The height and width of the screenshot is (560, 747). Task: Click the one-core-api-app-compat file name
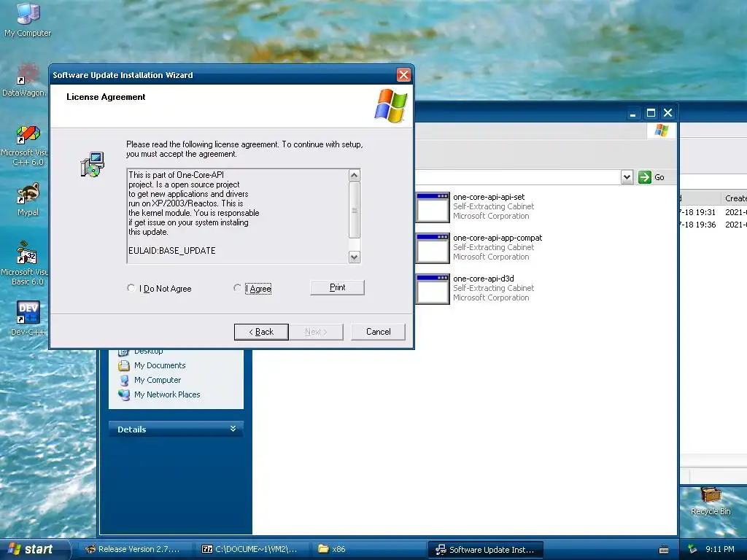[498, 238]
